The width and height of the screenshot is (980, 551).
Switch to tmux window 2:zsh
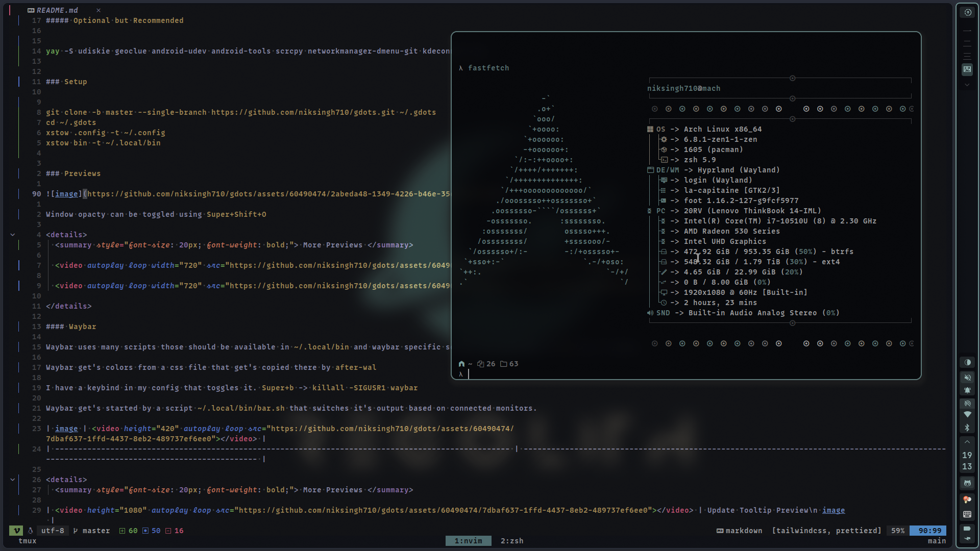512,541
